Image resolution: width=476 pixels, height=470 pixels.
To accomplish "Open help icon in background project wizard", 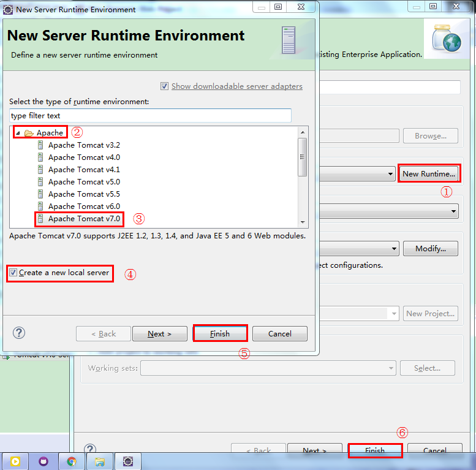I will pyautogui.click(x=90, y=448).
